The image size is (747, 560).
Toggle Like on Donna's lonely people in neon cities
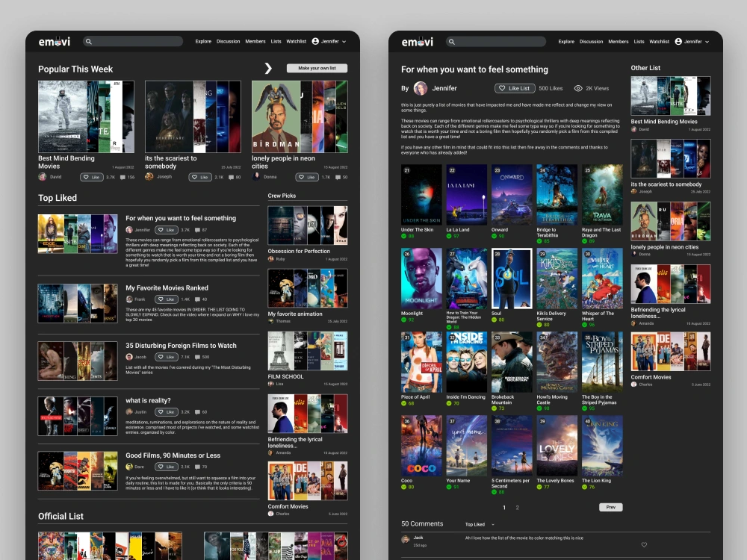pyautogui.click(x=307, y=177)
